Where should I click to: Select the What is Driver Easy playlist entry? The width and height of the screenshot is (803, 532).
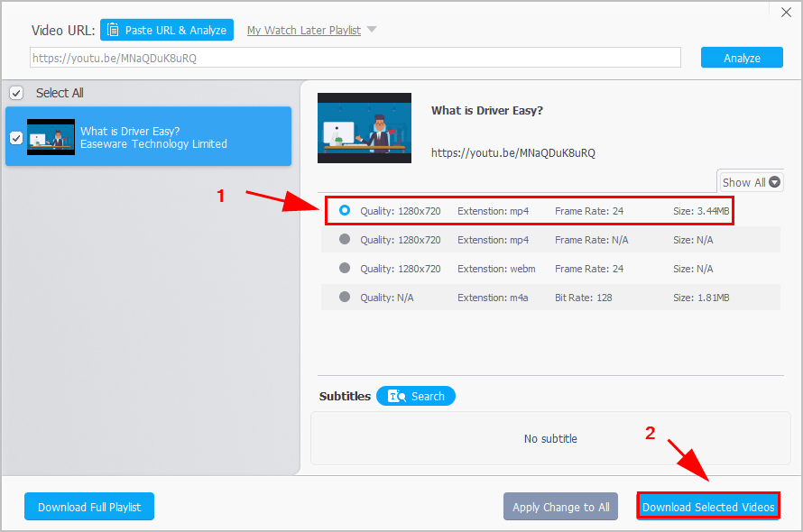(x=162, y=137)
